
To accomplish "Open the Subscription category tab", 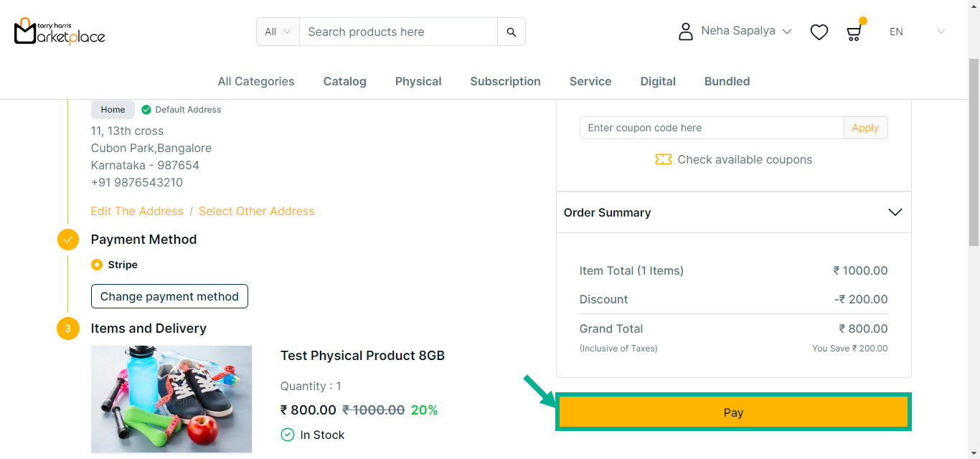I will [x=505, y=82].
